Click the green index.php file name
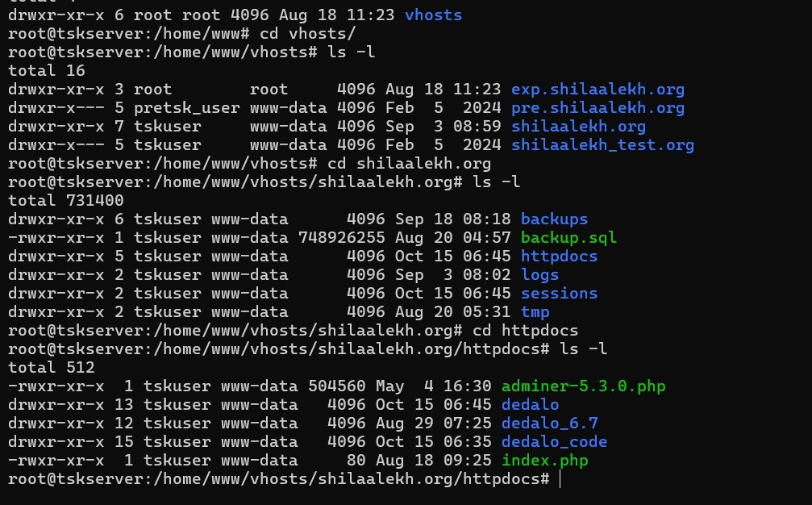This screenshot has width=812, height=505. click(x=544, y=461)
